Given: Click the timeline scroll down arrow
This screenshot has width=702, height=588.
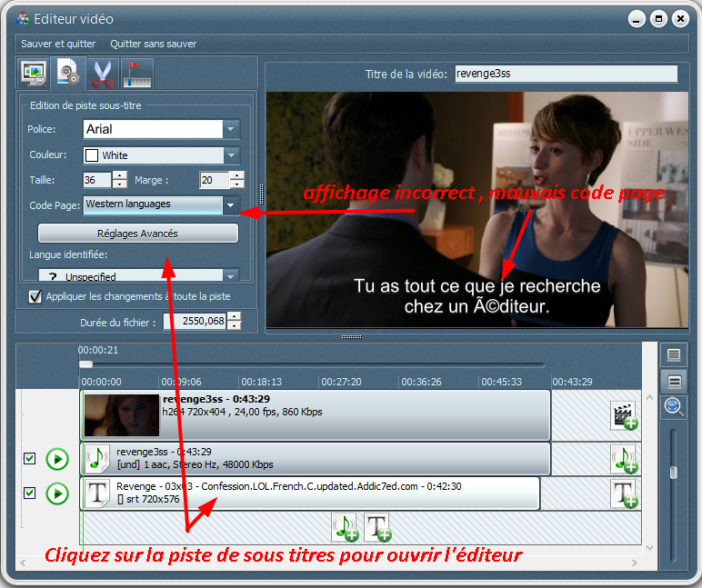Looking at the screenshot, I should pos(649,548).
